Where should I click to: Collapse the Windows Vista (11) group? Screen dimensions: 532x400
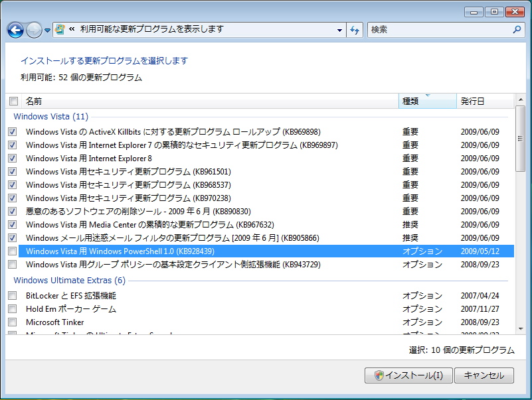[51, 117]
